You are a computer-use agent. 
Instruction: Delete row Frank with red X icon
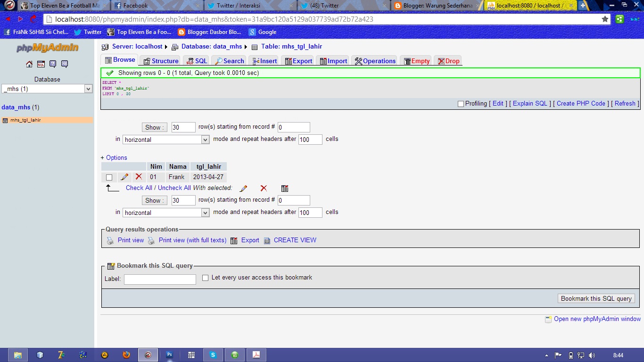pos(139,177)
